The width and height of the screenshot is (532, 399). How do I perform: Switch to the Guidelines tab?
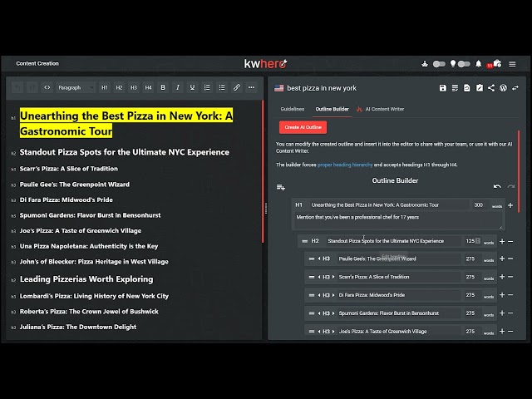293,109
